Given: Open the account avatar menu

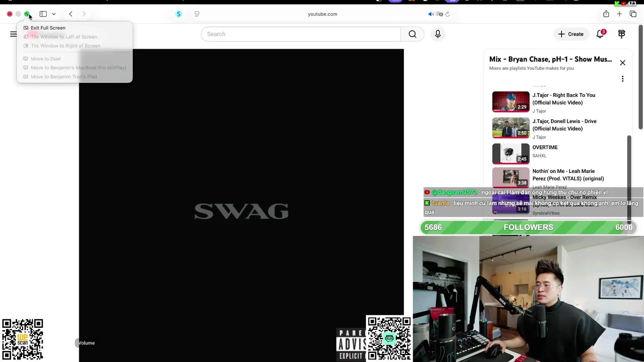Looking at the screenshot, I should (622, 34).
